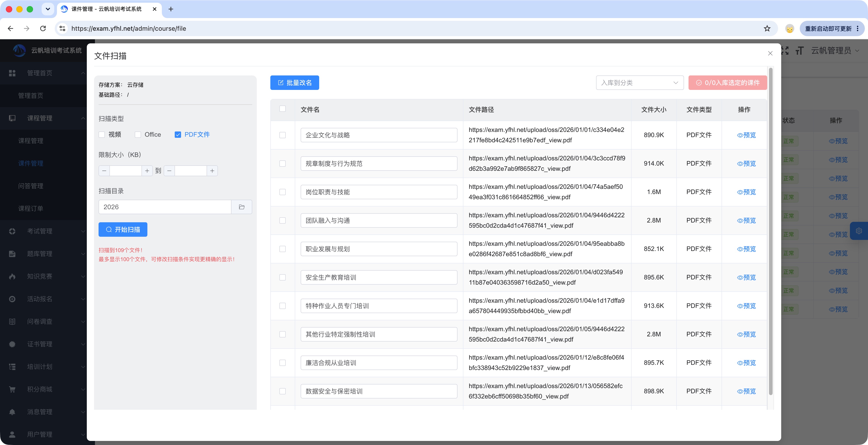This screenshot has width=868, height=445.
Task: Go back with the browser back arrow
Action: pyautogui.click(x=10, y=29)
